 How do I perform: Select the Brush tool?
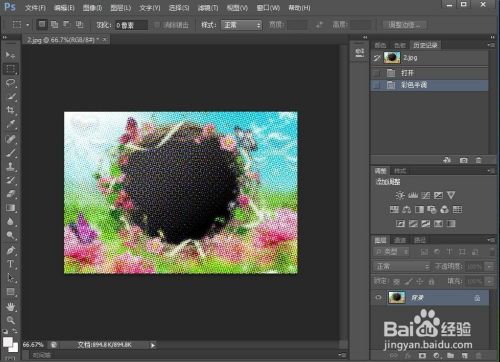click(10, 152)
